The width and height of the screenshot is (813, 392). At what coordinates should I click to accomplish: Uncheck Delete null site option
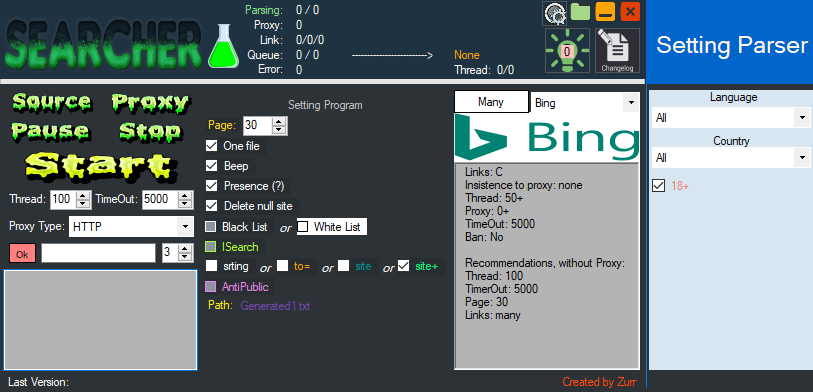pyautogui.click(x=212, y=206)
